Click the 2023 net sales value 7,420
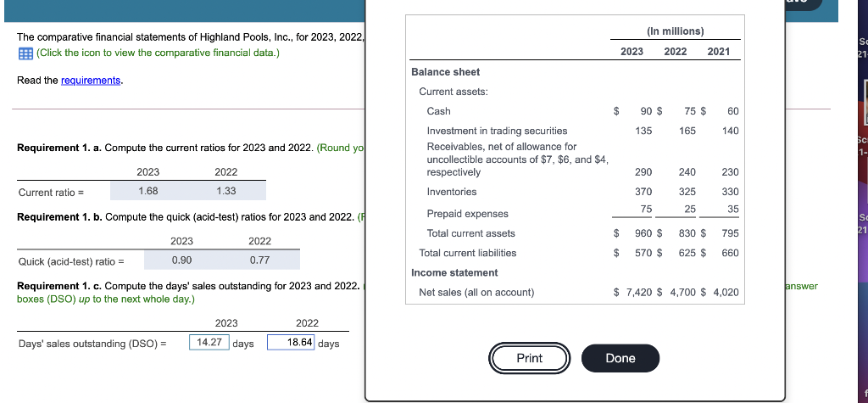Viewport: 868px width, 403px height. tap(639, 292)
